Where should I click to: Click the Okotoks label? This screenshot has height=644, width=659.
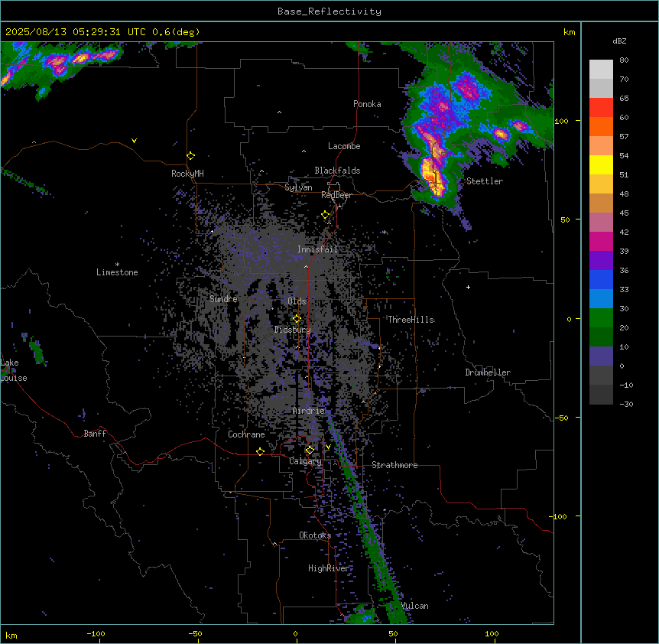[315, 535]
